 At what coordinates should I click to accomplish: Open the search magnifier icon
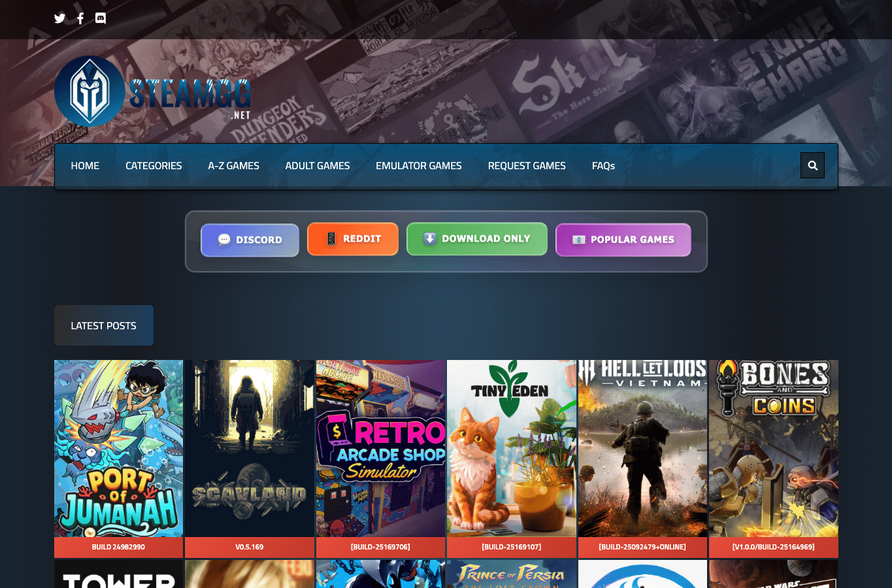coord(812,165)
